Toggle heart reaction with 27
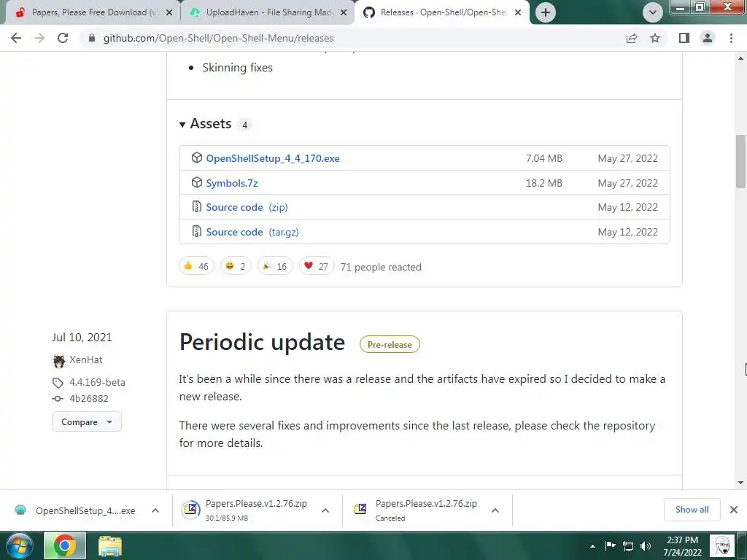The width and height of the screenshot is (747, 560). tap(317, 266)
